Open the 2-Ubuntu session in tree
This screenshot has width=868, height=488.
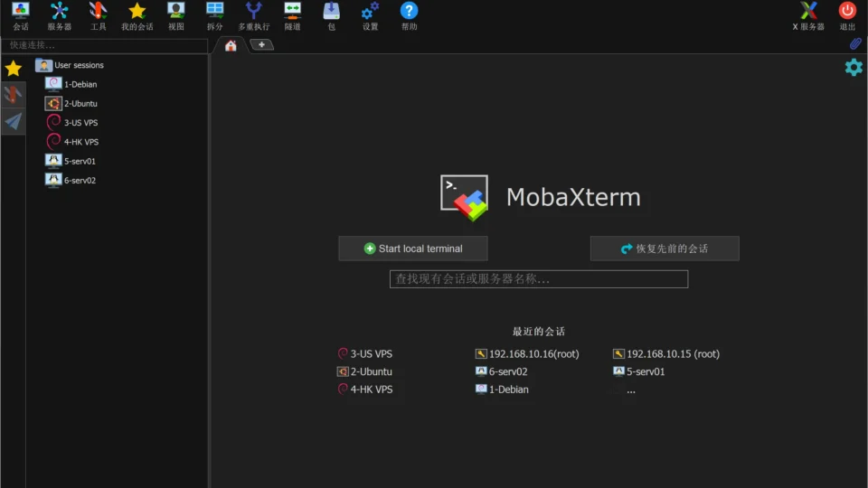(71, 103)
